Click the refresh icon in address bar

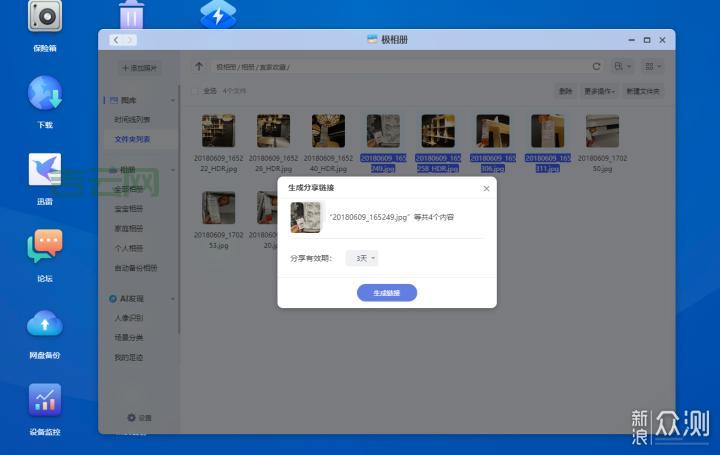597,67
